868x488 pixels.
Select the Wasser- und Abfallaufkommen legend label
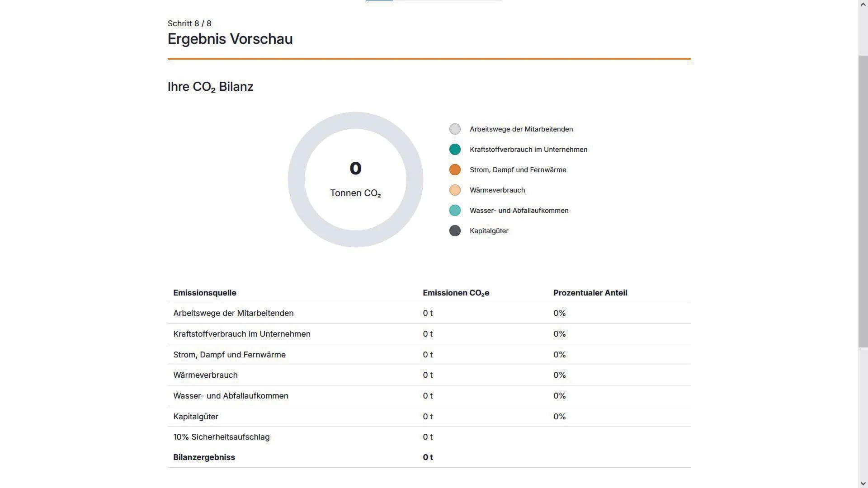point(519,211)
